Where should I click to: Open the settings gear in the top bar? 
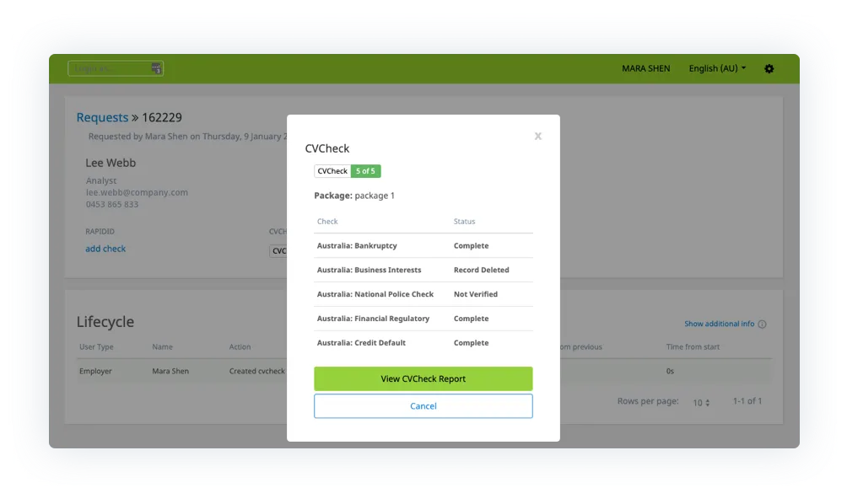tap(769, 68)
